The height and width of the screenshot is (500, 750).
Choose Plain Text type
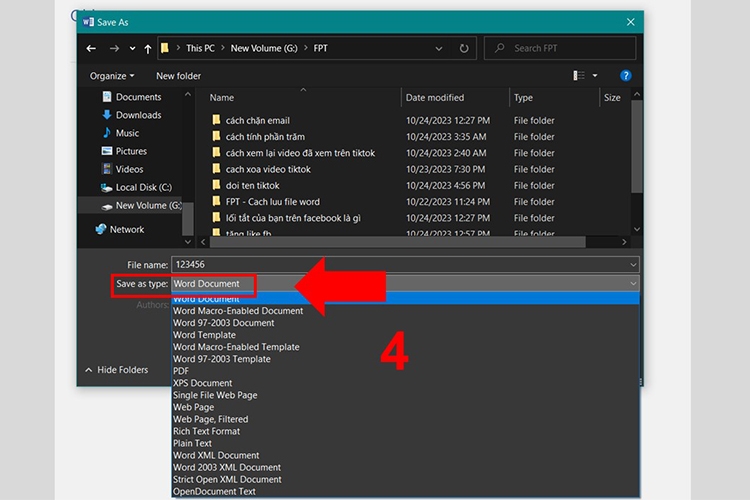click(x=405, y=443)
